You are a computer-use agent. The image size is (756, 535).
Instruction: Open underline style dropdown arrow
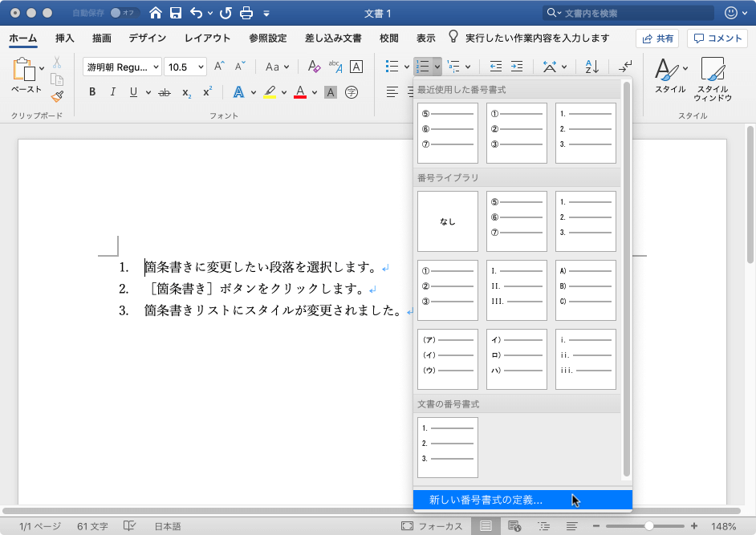148,92
